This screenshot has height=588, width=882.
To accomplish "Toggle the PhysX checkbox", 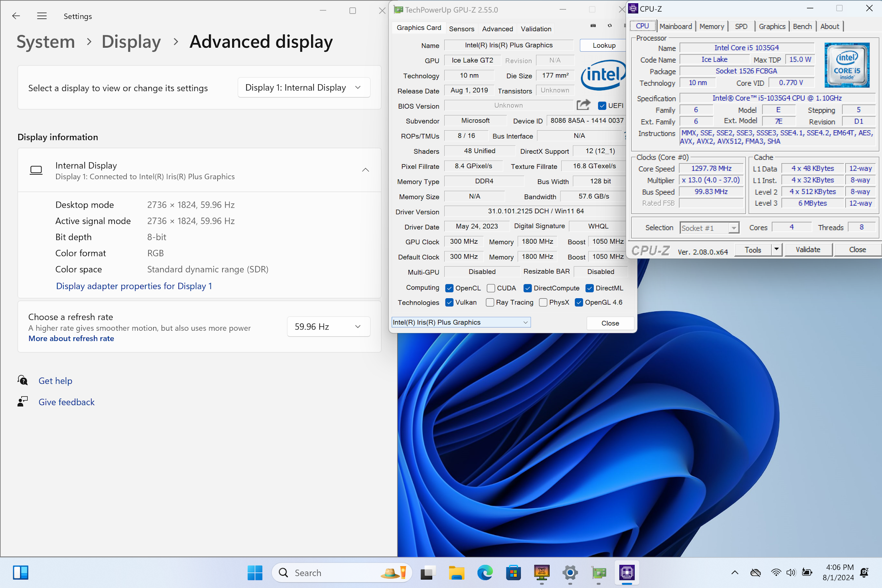I will (x=543, y=302).
